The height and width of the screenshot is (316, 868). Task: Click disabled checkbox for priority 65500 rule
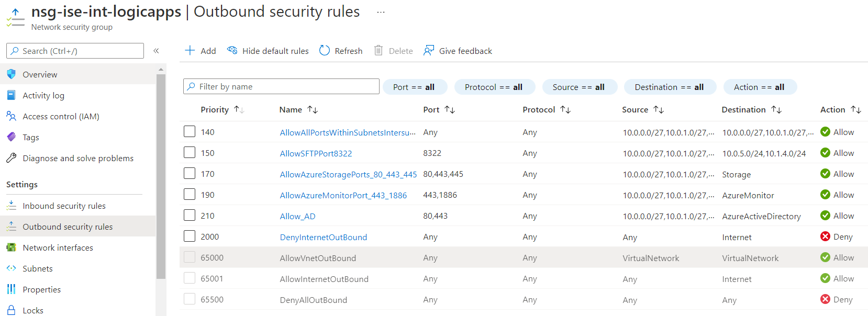pyautogui.click(x=190, y=299)
